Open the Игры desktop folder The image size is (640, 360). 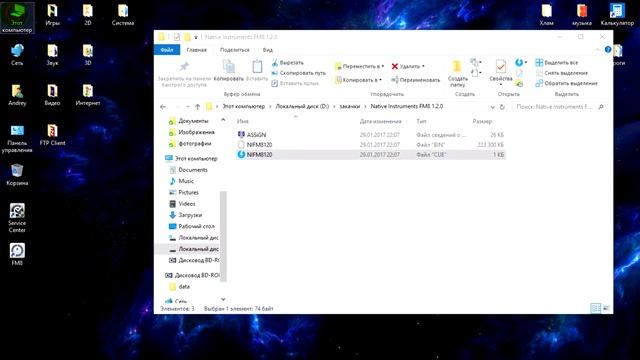pyautogui.click(x=52, y=15)
